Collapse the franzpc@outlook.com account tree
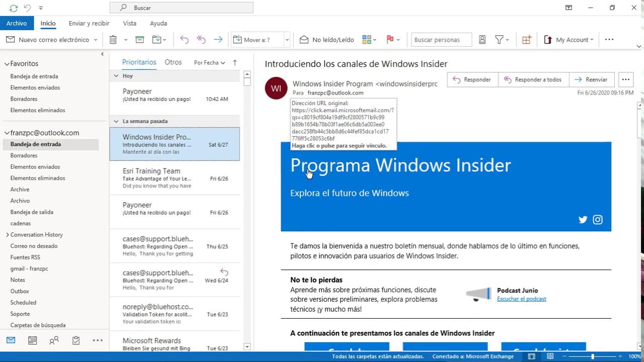 (7, 133)
